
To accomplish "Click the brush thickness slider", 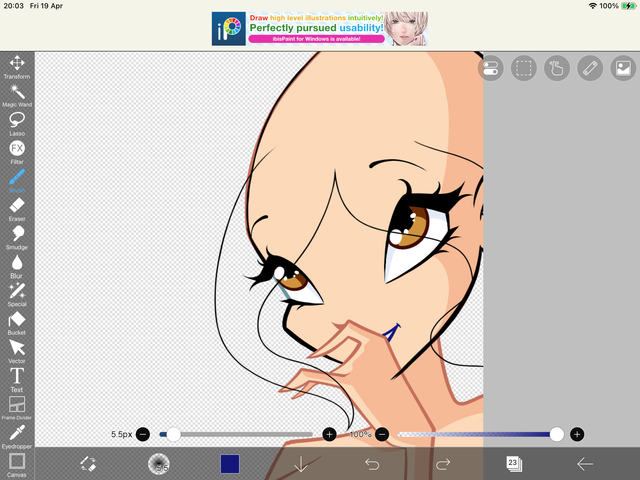I will coord(236,434).
